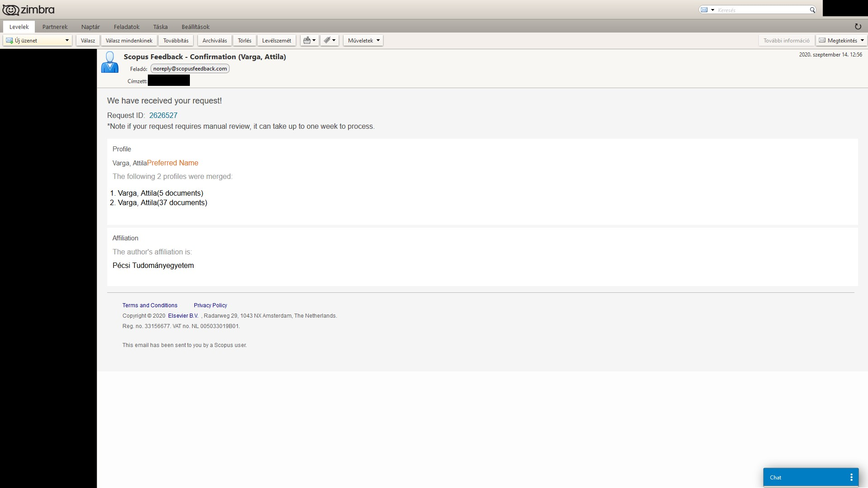Click the noreply@scopusfeedback.com sender bubble
Viewport: 868px width, 488px height.
coord(190,69)
